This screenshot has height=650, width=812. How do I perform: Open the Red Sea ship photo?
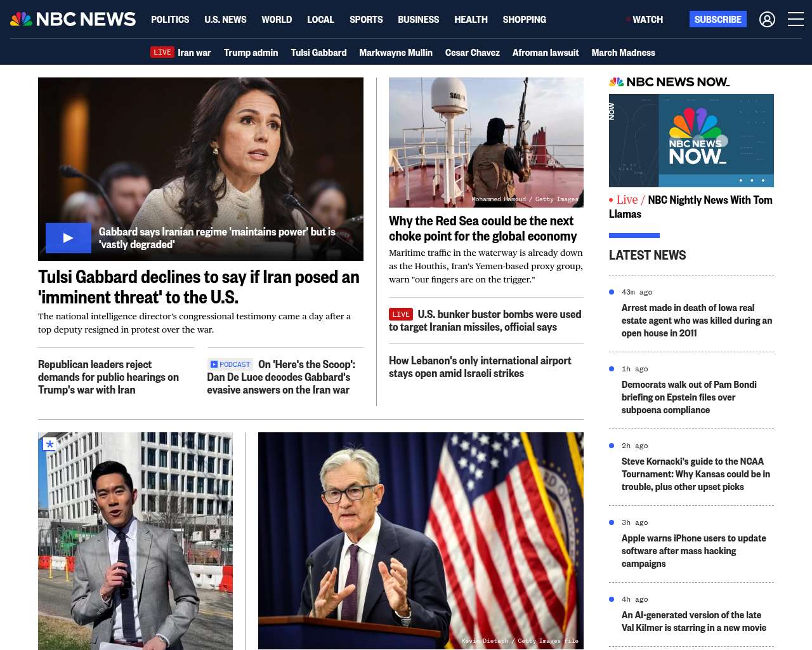(486, 142)
